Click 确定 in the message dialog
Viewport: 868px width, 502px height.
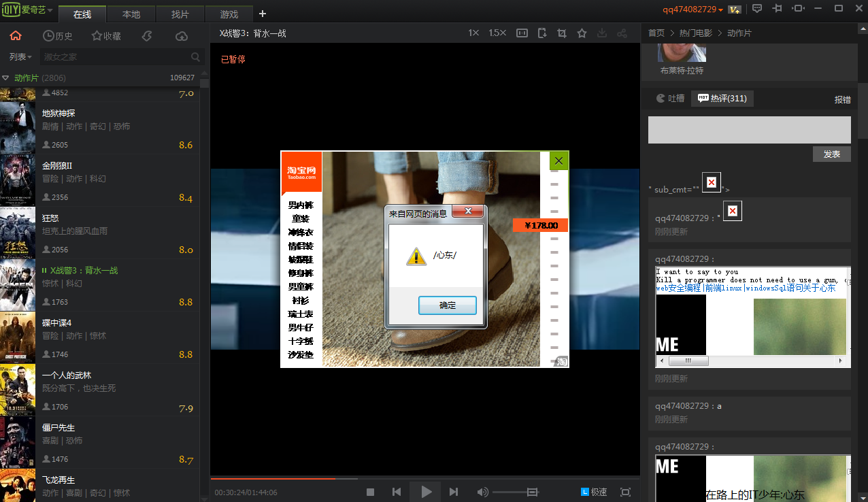pyautogui.click(x=448, y=305)
